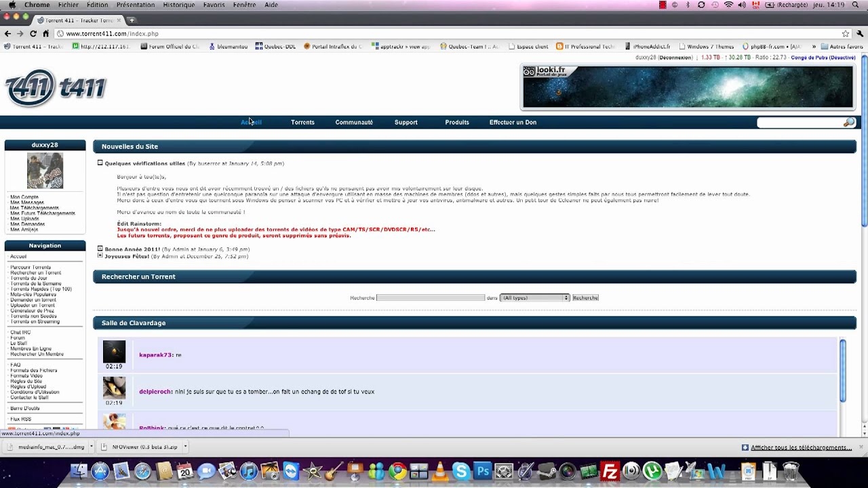Open iTunes from the Dock
Screen dimensions: 868x488
pos(249,471)
